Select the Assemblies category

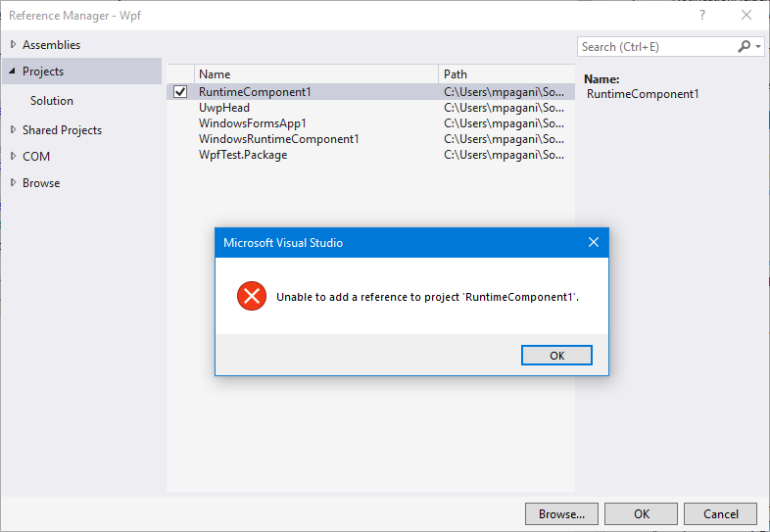click(x=52, y=45)
